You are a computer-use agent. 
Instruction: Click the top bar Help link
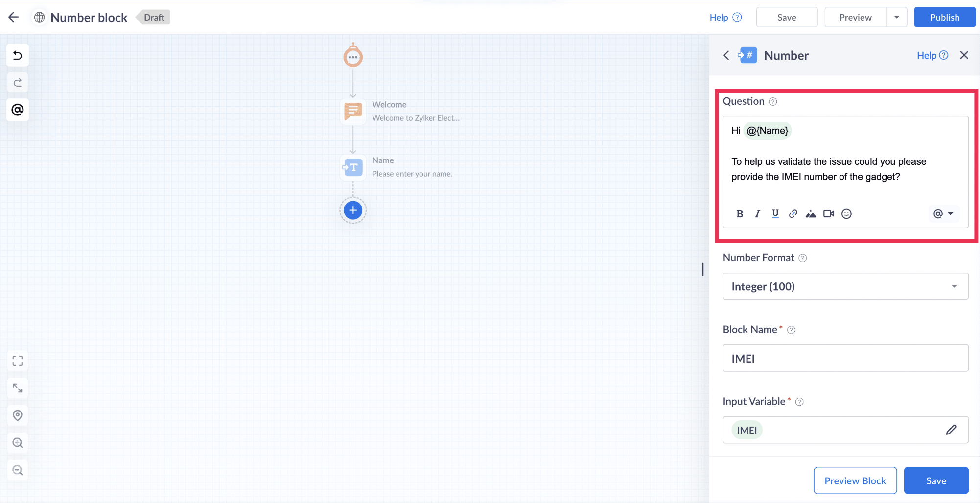725,18
